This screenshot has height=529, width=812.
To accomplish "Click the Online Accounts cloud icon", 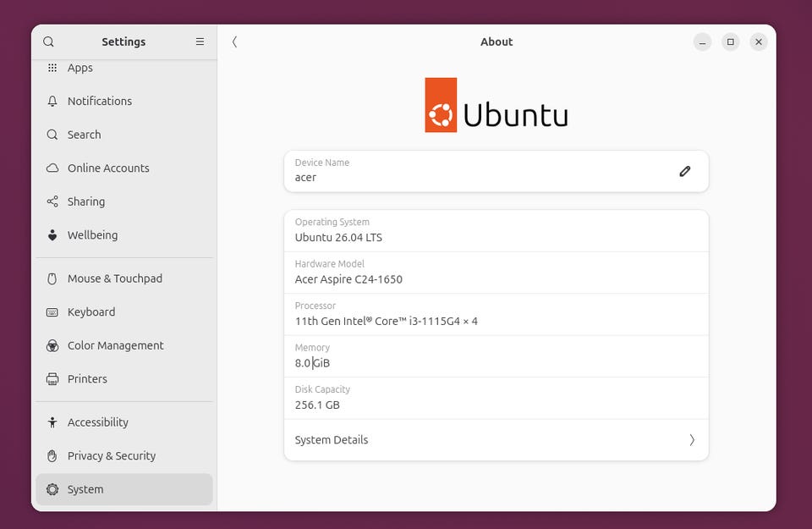I will [x=52, y=168].
